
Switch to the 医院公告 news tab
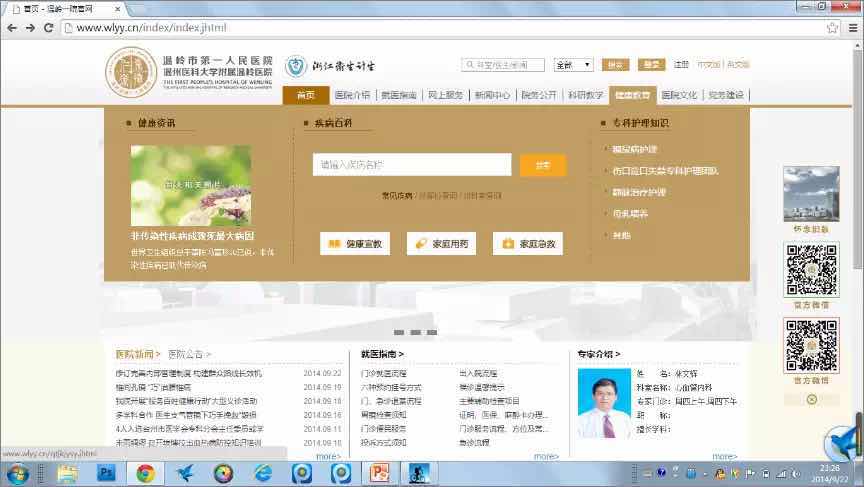pyautogui.click(x=189, y=354)
